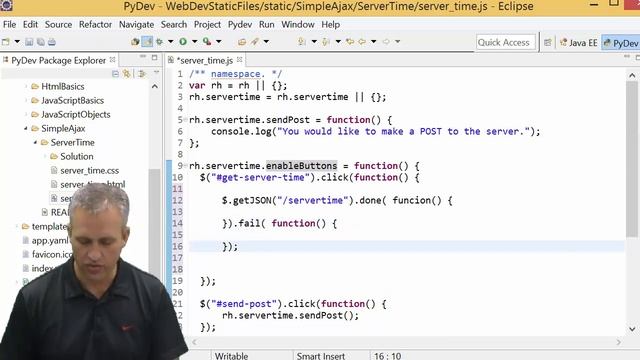Screen dimensions: 640x360
Task: Maximize the Package Explorer panel
Action: tap(155, 58)
